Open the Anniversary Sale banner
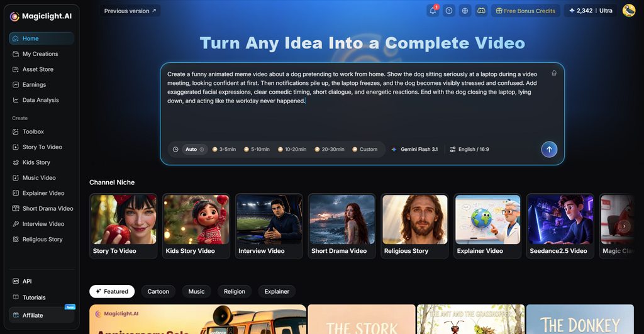644x334 pixels. coord(197,319)
